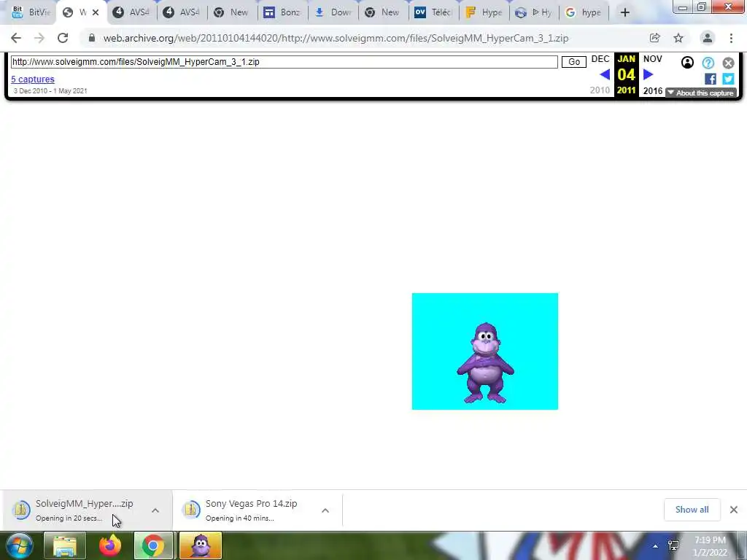Go to next capture with right arrow
The width and height of the screenshot is (747, 560).
pyautogui.click(x=649, y=74)
